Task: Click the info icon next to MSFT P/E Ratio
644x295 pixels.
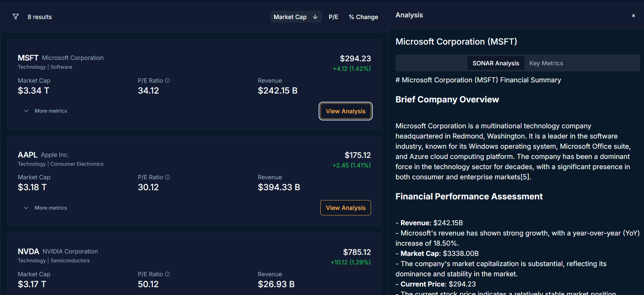Action: click(x=167, y=81)
